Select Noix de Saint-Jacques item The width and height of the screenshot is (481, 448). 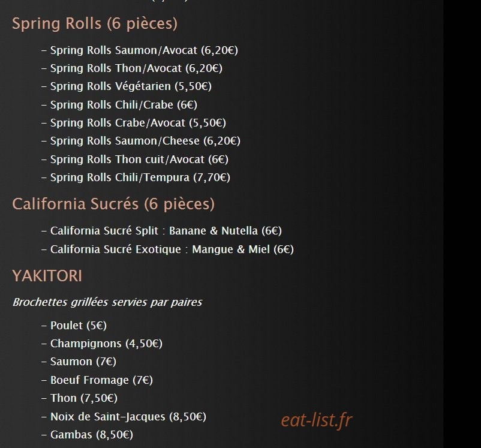124,417
